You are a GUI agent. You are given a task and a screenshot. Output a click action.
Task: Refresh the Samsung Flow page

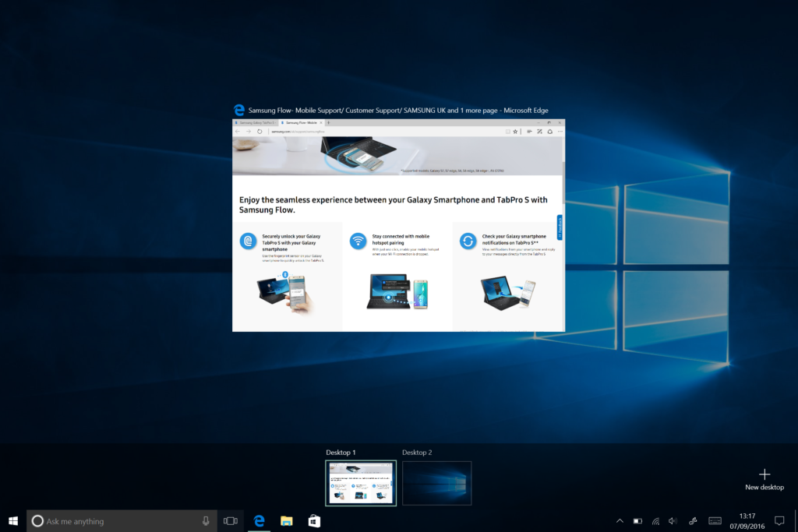point(260,132)
